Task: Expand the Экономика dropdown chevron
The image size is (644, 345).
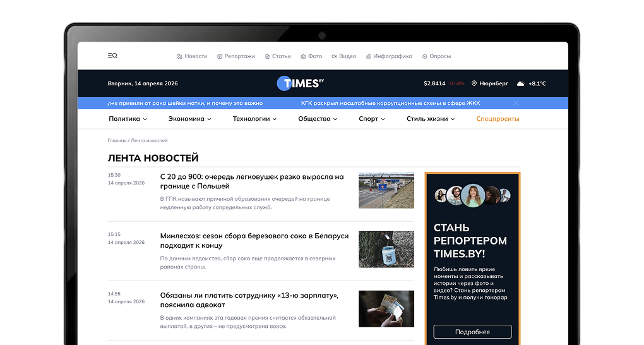Action: (x=209, y=119)
